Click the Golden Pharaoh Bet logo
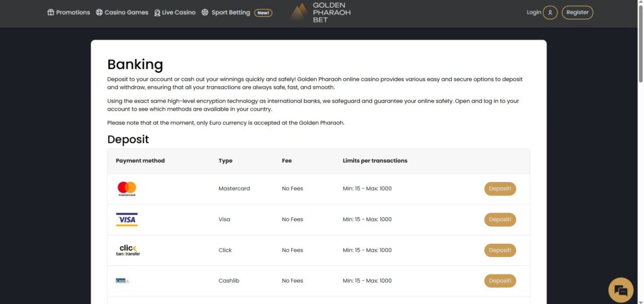Viewport: 644px width, 304px height. (x=321, y=13)
